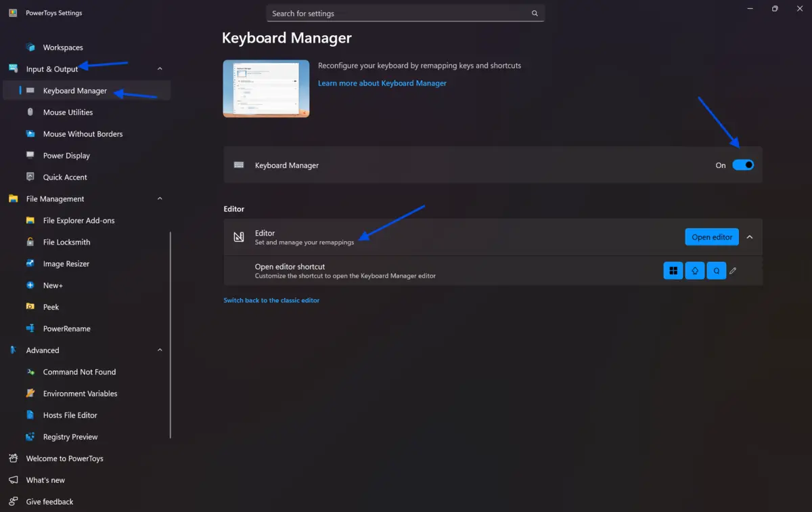This screenshot has height=512, width=812.
Task: Click the File Management folder icon
Action: pyautogui.click(x=14, y=199)
